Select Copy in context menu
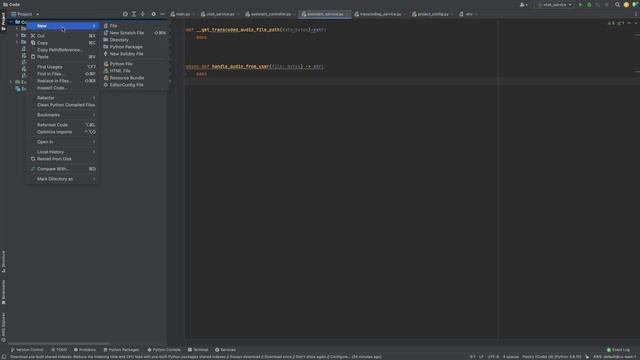Viewport: 640px width, 360px height. (x=63, y=43)
